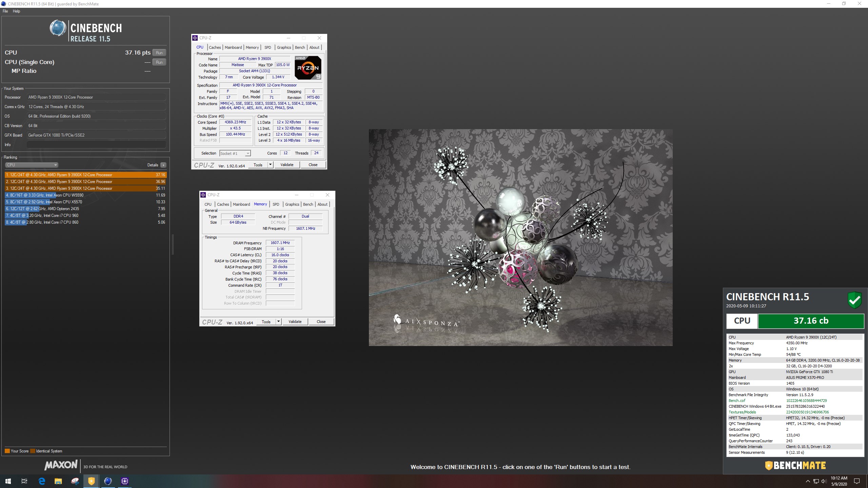Run the CPU benchmark test
The height and width of the screenshot is (488, 868).
159,53
